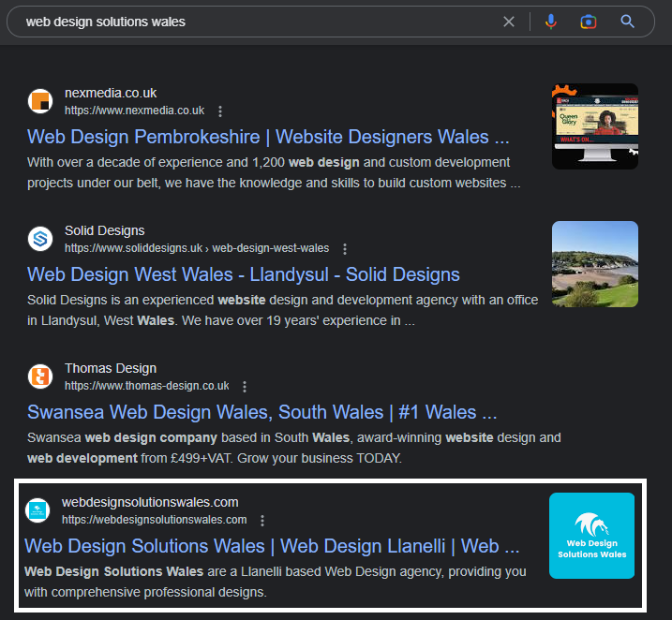Click snippet 'Solid Designs is an experienced website design'
The height and width of the screenshot is (620, 672).
tap(283, 310)
